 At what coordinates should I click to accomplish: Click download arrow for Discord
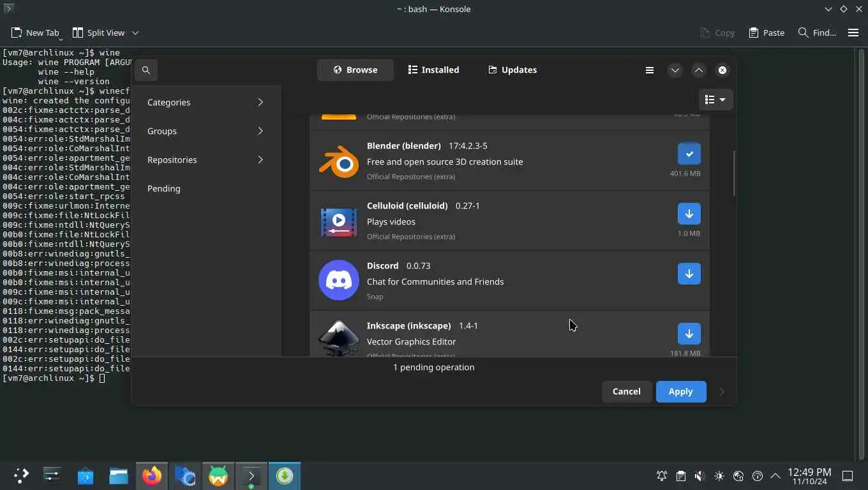click(689, 274)
